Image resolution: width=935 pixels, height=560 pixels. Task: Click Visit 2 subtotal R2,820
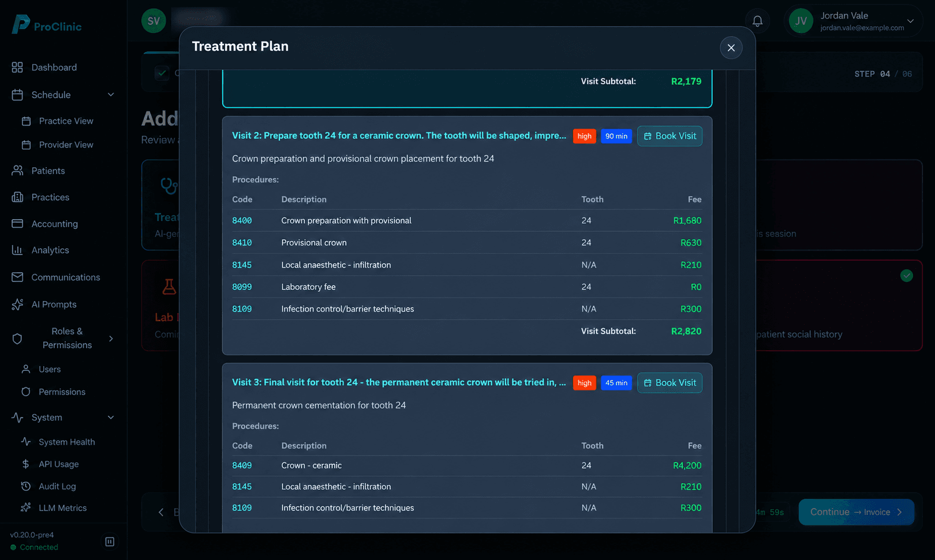(686, 331)
